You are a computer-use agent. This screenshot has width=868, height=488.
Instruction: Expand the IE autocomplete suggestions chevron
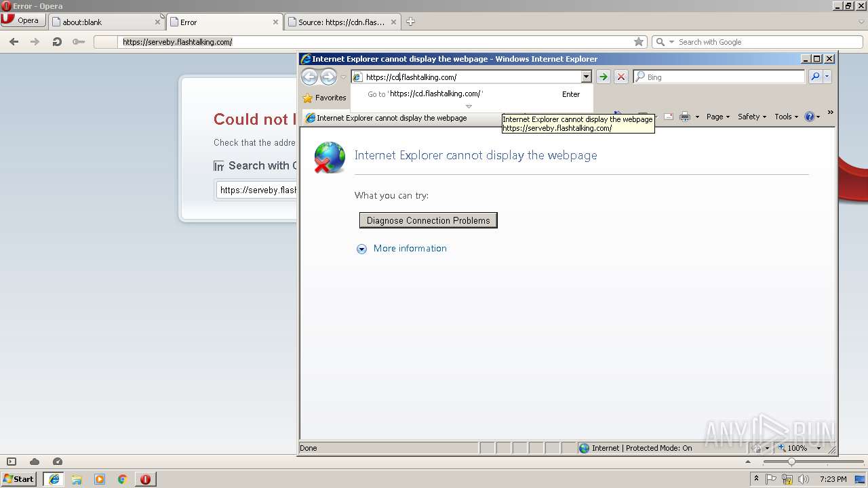(x=469, y=106)
